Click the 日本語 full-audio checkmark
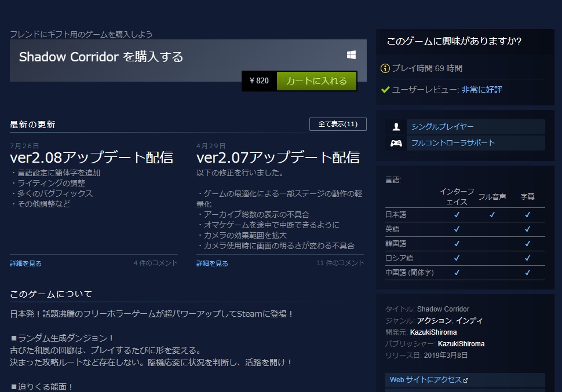This screenshot has height=392, width=562. point(492,215)
